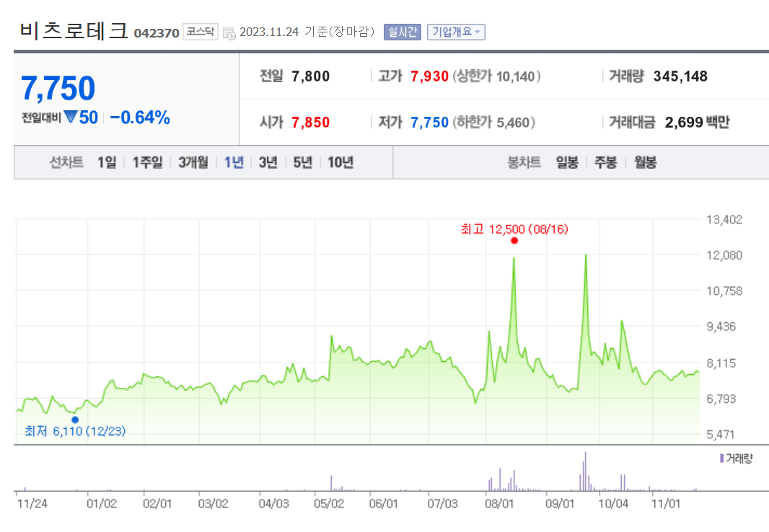
Task: Click the 12,080 y-axis label
Action: (x=724, y=255)
